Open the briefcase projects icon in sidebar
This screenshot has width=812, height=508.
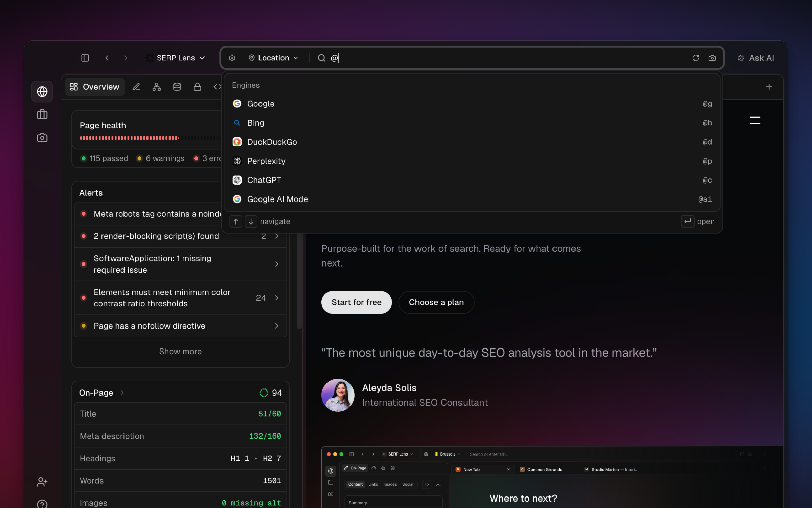coord(42,114)
